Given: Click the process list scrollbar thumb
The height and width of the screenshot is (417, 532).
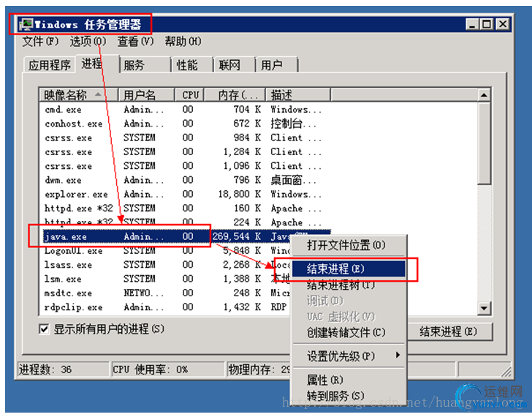Looking at the screenshot, I should click(x=484, y=143).
